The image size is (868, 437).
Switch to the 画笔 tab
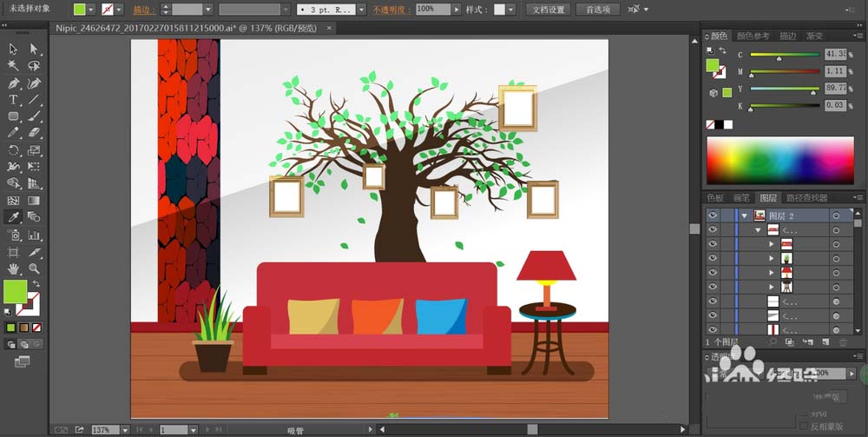coord(740,198)
